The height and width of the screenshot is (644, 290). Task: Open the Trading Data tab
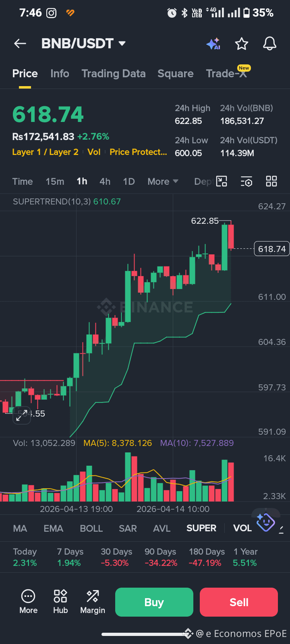pyautogui.click(x=114, y=74)
